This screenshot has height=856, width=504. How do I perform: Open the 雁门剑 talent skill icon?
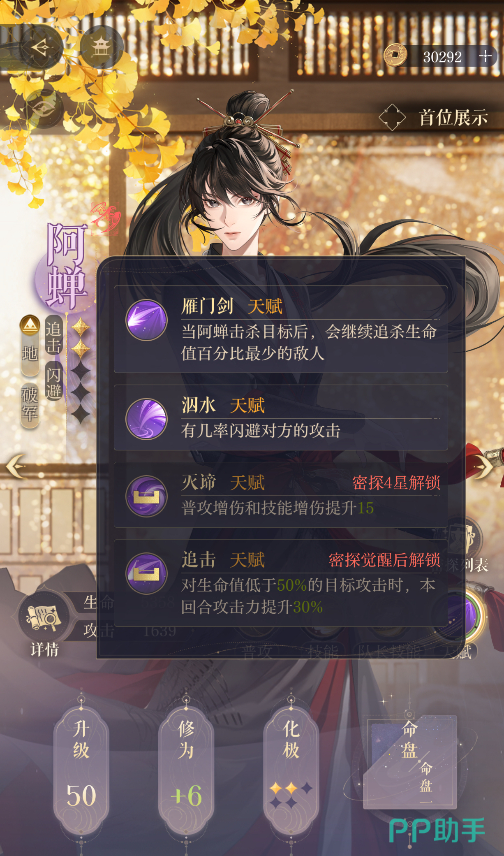(x=146, y=320)
